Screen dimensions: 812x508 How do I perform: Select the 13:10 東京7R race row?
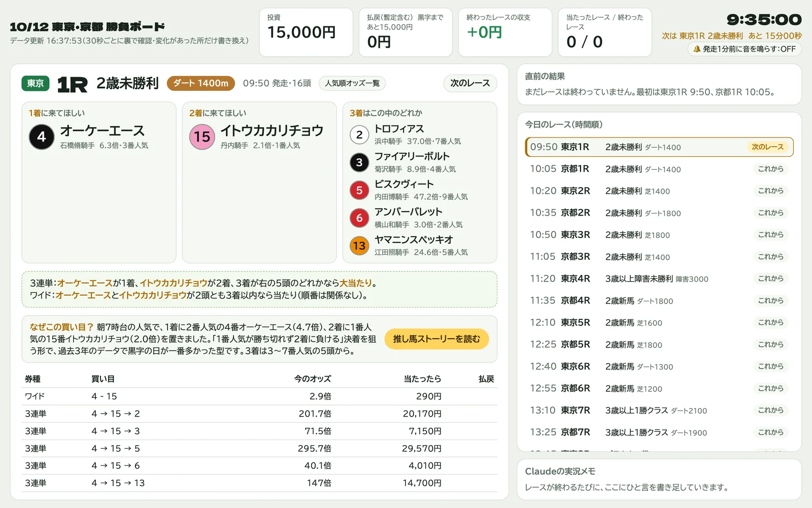659,411
